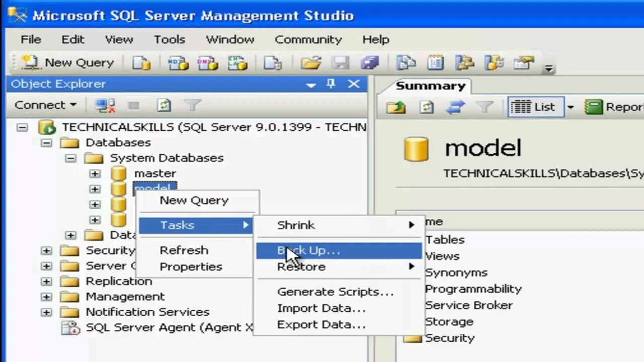This screenshot has height=362, width=644.
Task: Choose Back Up... in Tasks submenu
Action: click(339, 250)
